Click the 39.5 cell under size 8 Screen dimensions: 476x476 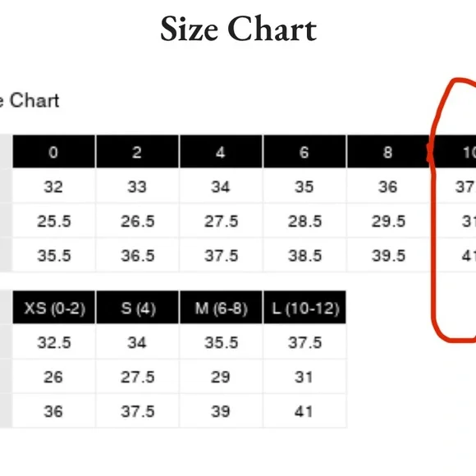[388, 255]
